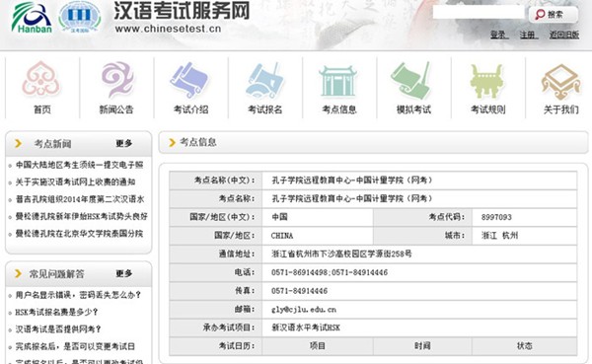Screen dimensions: 592x364
Task: Open news 中国大陆地区考生须统一提交电子照
Action: (79, 165)
